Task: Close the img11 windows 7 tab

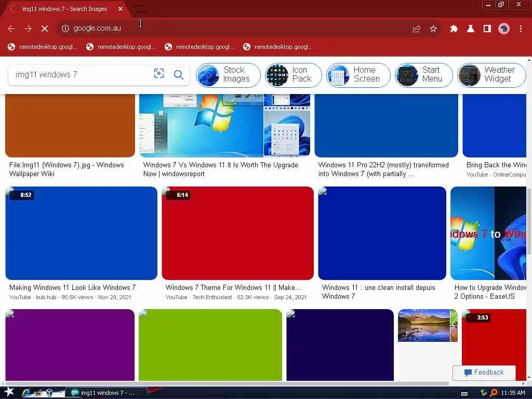Action: click(121, 9)
